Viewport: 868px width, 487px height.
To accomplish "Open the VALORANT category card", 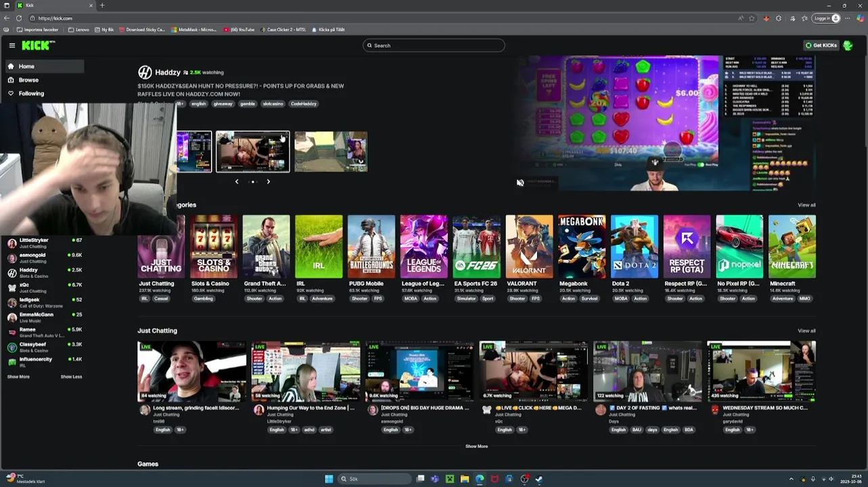I will click(529, 247).
